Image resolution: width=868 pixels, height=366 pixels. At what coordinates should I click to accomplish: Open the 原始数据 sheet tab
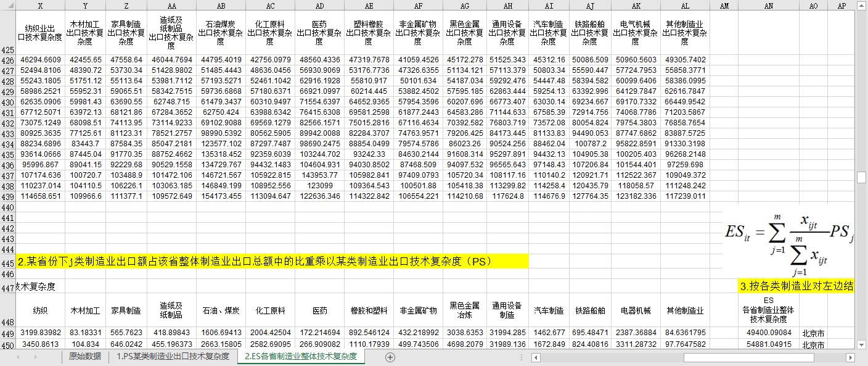click(85, 356)
